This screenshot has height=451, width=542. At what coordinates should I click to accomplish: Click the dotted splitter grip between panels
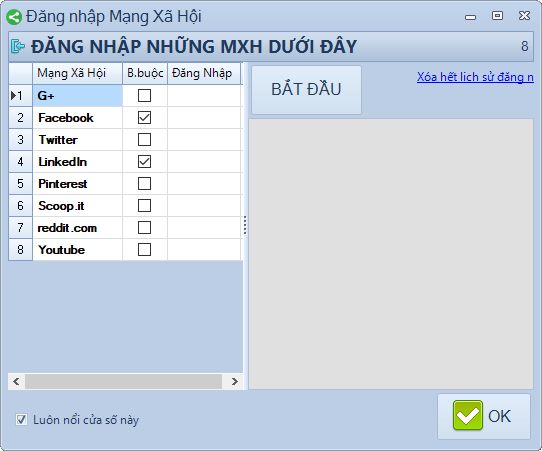pyautogui.click(x=245, y=225)
